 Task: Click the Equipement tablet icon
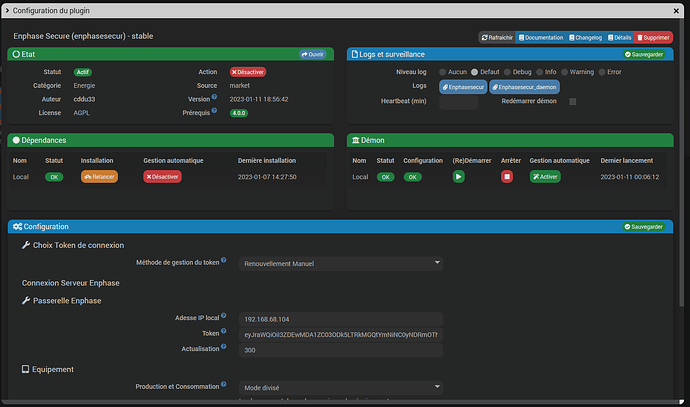(26, 369)
